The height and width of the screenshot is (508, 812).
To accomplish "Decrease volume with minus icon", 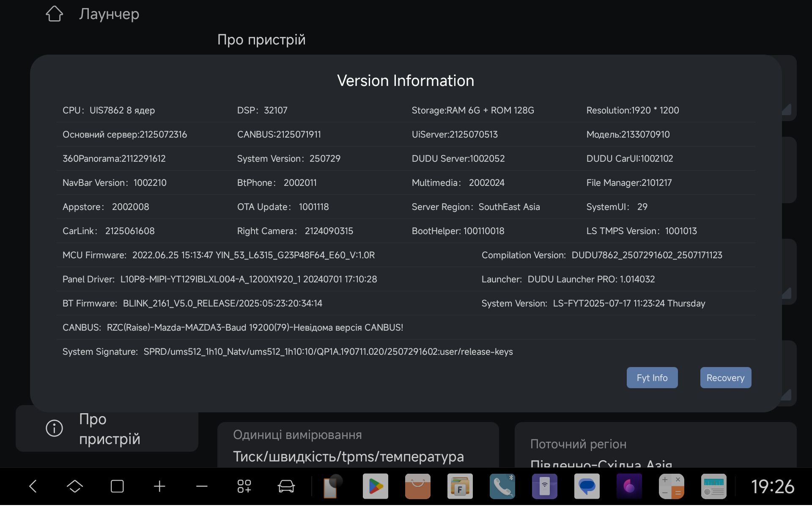I will (202, 486).
